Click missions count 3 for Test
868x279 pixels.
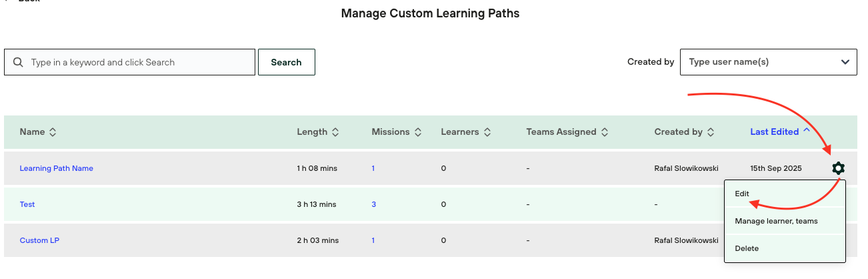[374, 204]
